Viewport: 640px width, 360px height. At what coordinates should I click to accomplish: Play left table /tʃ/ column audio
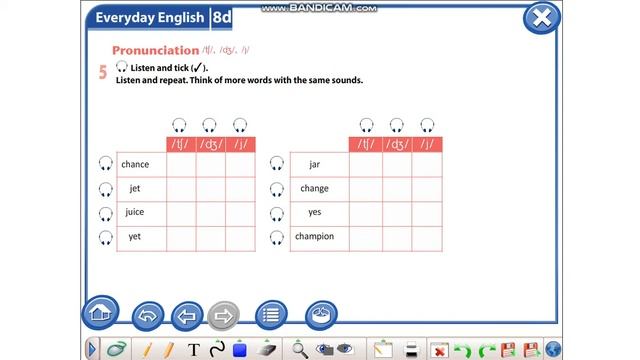[x=179, y=125]
